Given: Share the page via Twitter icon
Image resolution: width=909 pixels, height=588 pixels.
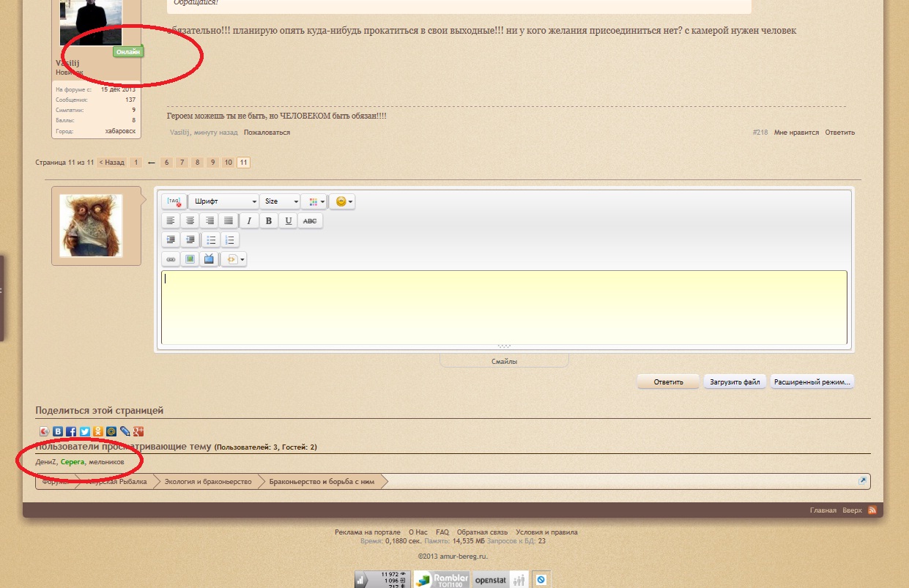Looking at the screenshot, I should click(x=84, y=432).
